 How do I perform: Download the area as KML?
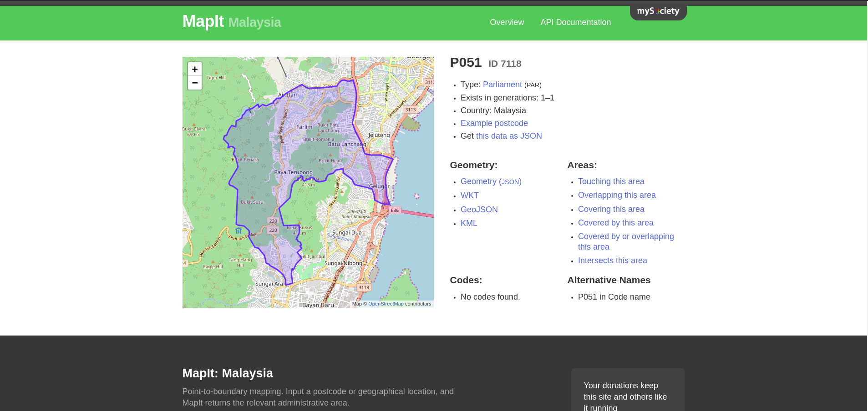(x=468, y=223)
